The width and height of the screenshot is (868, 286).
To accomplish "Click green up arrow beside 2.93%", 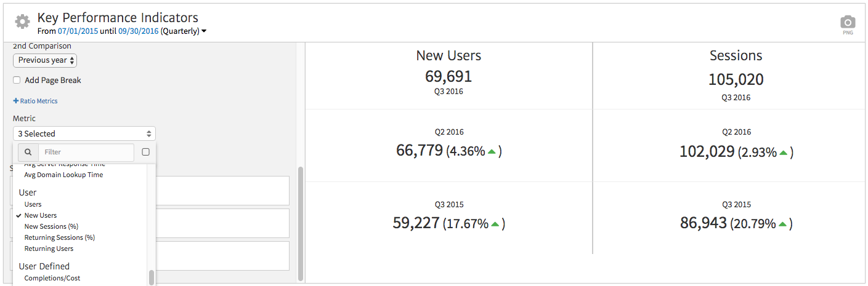I will [783, 152].
